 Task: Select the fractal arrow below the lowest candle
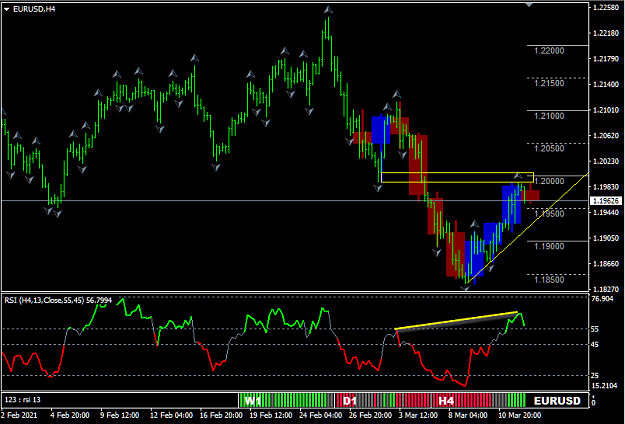465,289
